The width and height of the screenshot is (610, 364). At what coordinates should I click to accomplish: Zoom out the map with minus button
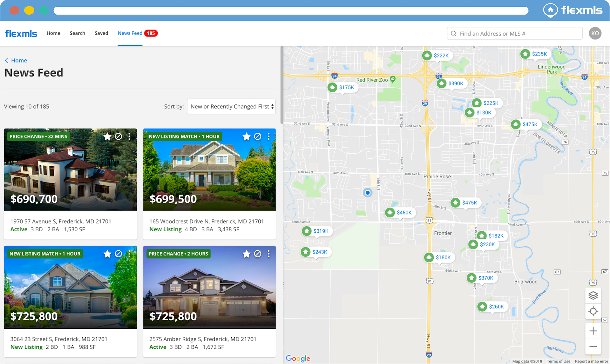pyautogui.click(x=593, y=347)
